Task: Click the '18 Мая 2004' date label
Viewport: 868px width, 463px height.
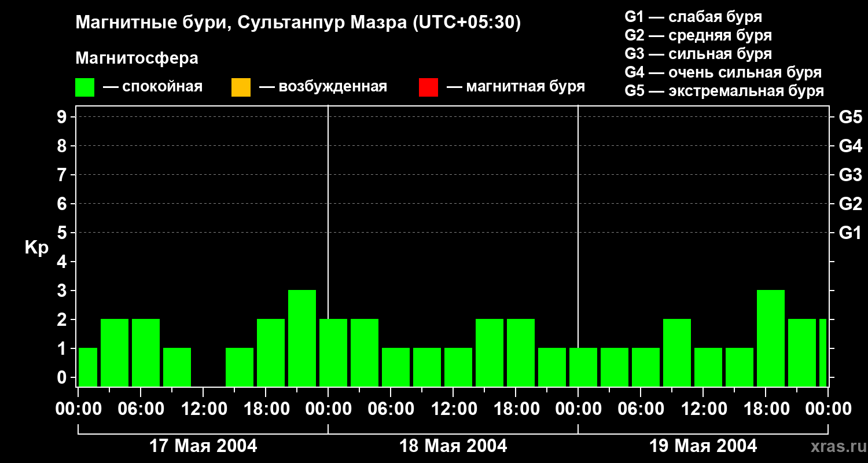Action: (453, 446)
